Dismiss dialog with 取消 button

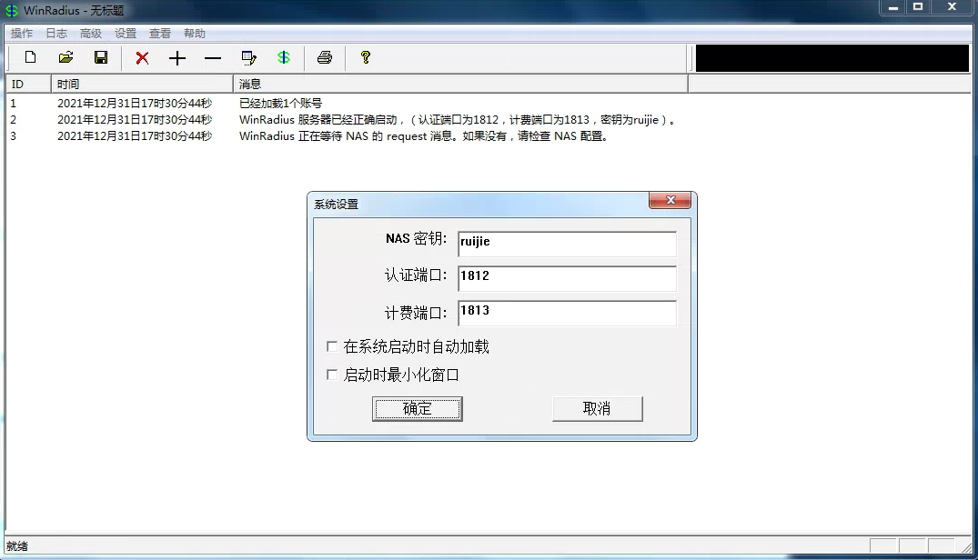[598, 408]
